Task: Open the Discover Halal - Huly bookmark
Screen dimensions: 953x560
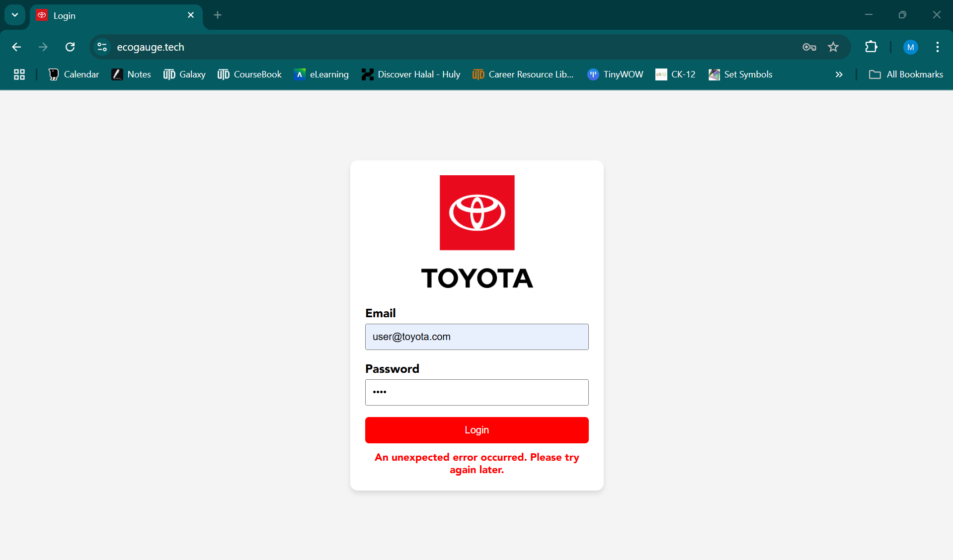Action: (411, 74)
